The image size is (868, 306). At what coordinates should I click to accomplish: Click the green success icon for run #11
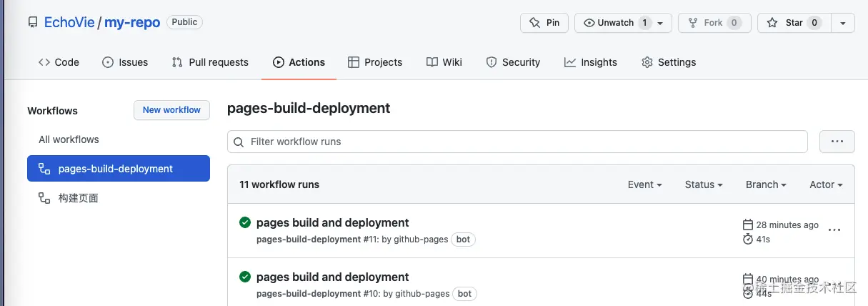[x=245, y=223]
